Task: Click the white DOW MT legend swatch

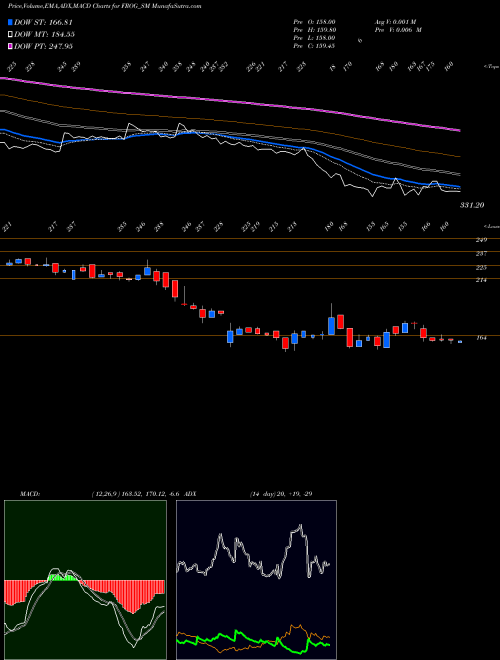Action: tap(10, 34)
